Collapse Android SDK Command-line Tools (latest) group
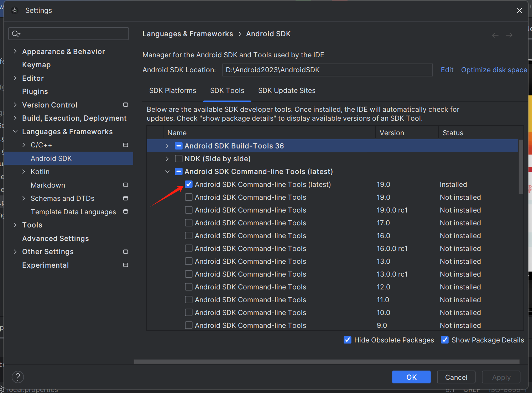Screen dimensions: 532x393 [167, 172]
